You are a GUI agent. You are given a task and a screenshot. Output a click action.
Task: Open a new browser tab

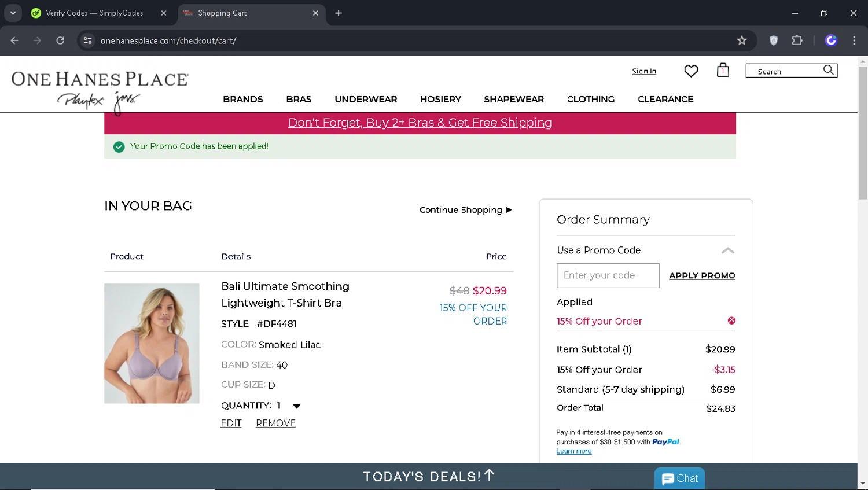click(339, 13)
